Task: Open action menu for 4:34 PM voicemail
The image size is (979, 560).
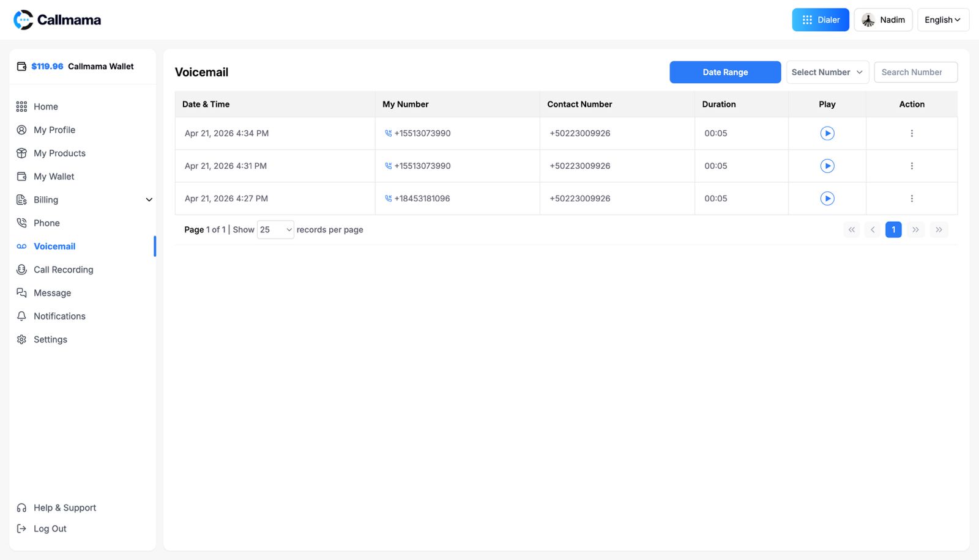Action: pyautogui.click(x=912, y=133)
